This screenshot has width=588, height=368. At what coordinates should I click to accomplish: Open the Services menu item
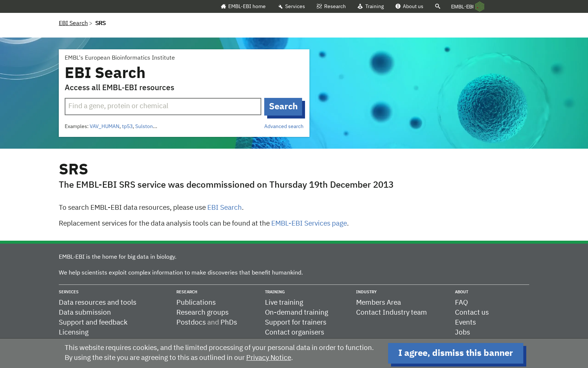point(291,6)
